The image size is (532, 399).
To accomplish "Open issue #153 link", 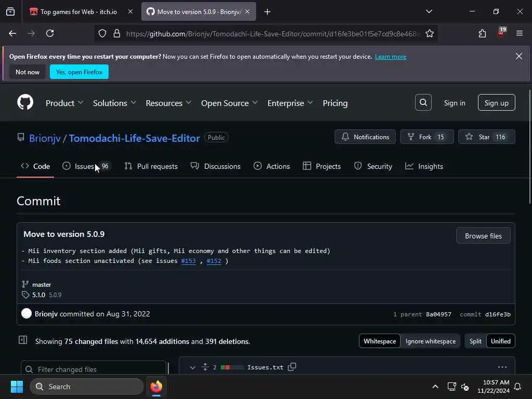I will [188, 261].
